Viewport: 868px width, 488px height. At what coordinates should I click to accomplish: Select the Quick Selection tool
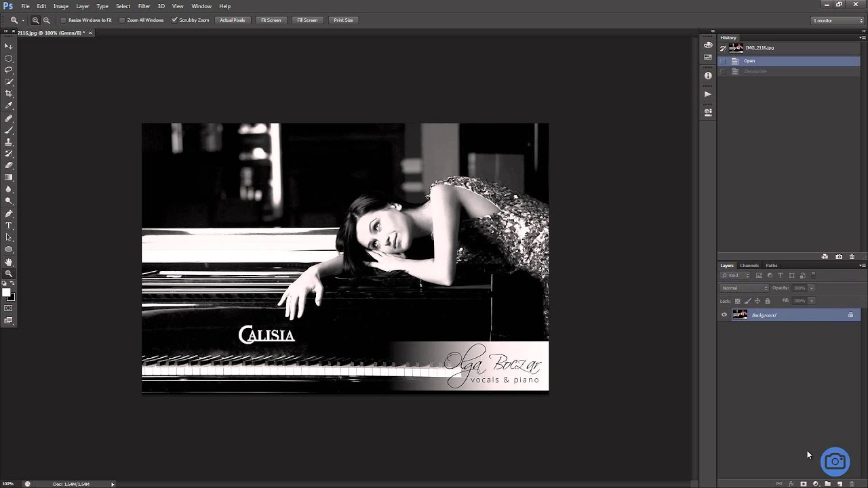pos(9,82)
